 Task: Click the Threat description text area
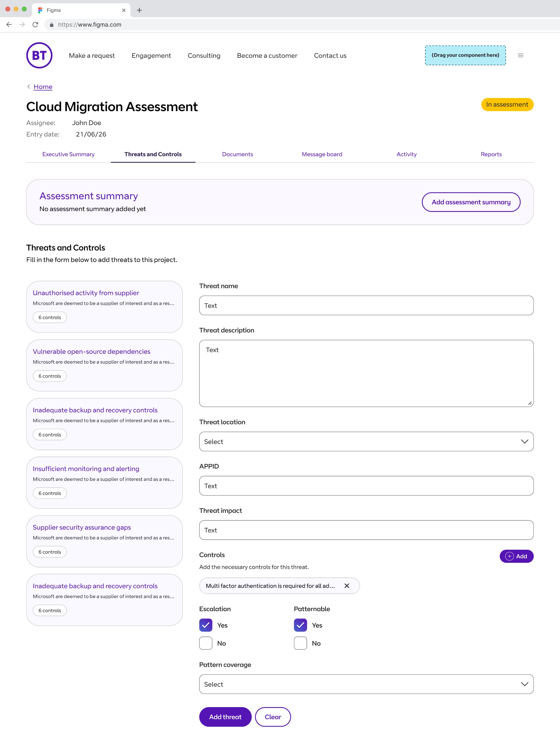tap(366, 373)
